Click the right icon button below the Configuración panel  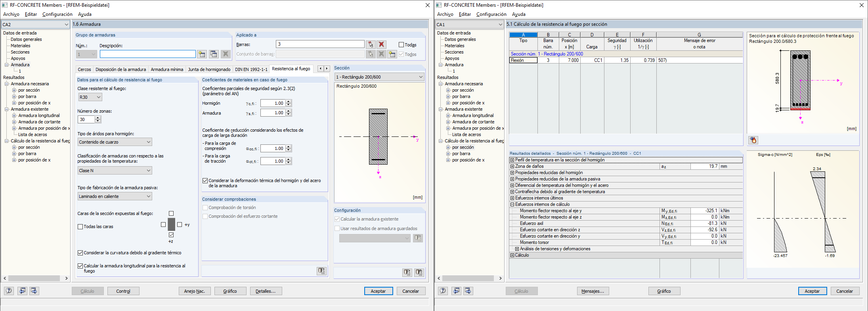(419, 273)
